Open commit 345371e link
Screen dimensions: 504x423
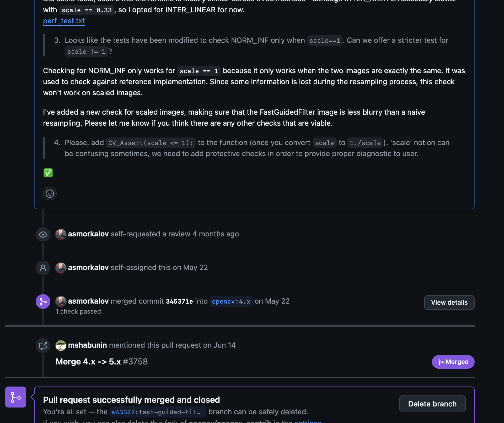coord(179,301)
